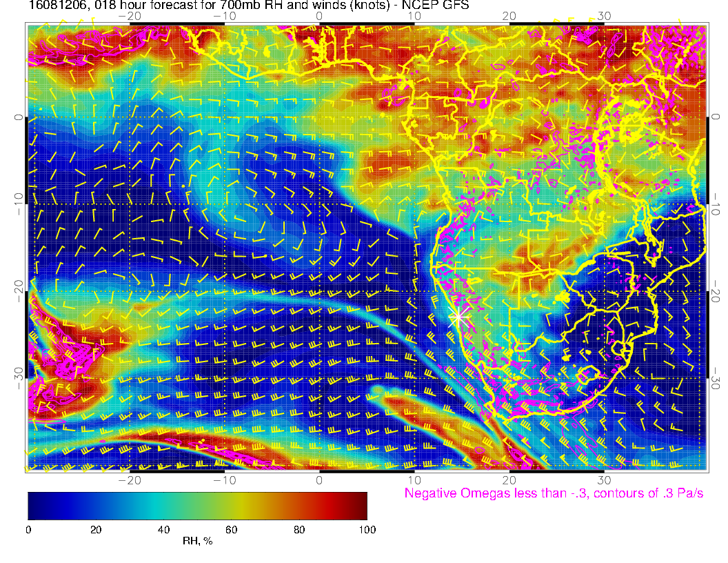The image size is (728, 563).
Task: Click color bar tick label '60'
Action: click(231, 530)
